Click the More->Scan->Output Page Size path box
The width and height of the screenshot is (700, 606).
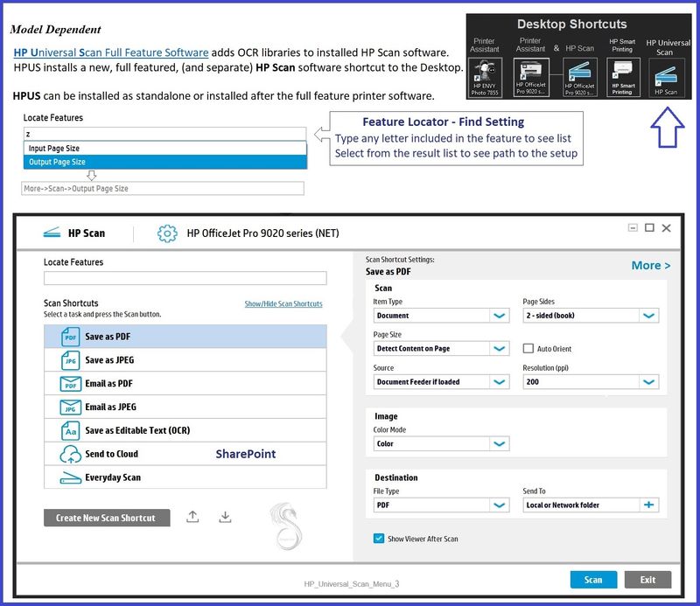click(x=163, y=188)
